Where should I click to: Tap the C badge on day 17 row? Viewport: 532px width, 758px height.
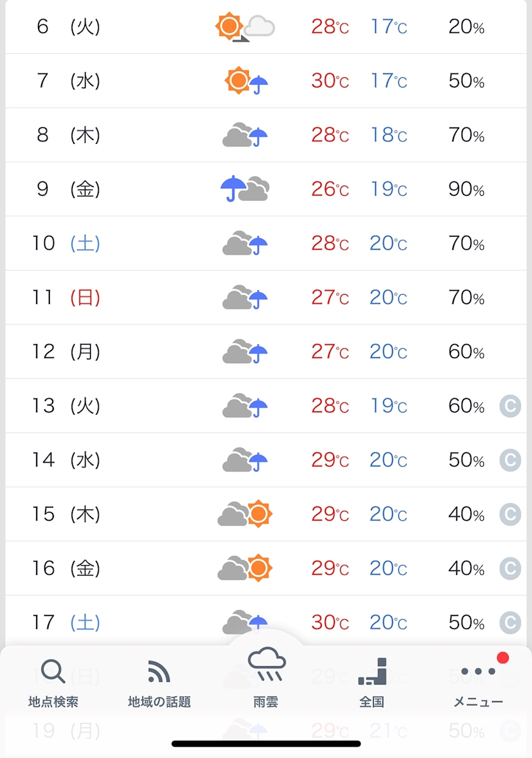510,622
